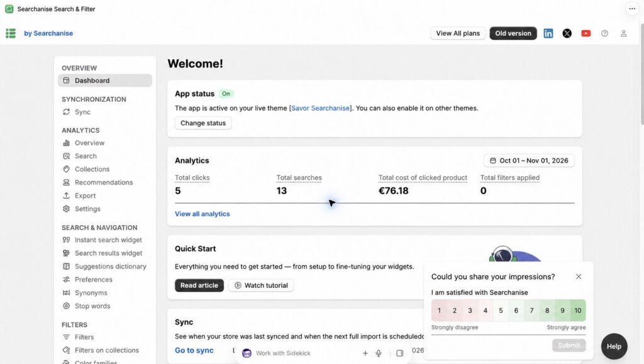
Task: Click the Go to sync link
Action: [194, 350]
